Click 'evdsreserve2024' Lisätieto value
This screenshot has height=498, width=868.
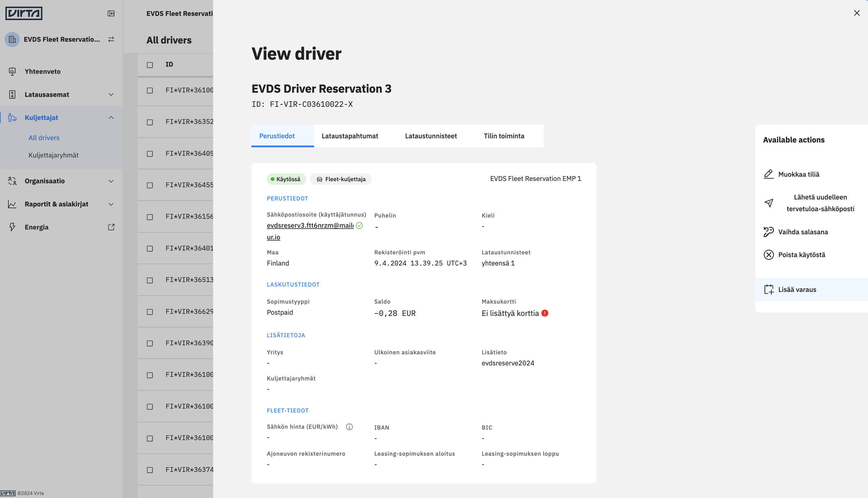point(508,363)
